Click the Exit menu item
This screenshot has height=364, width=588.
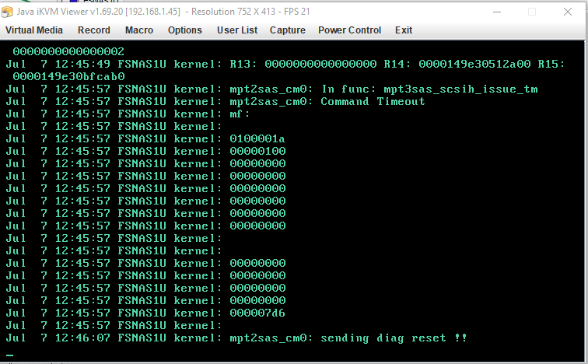404,30
